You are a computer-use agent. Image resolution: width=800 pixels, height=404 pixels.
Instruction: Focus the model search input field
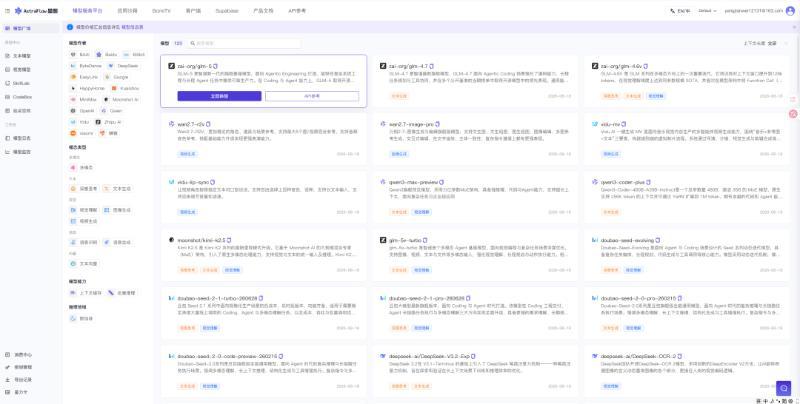point(244,43)
